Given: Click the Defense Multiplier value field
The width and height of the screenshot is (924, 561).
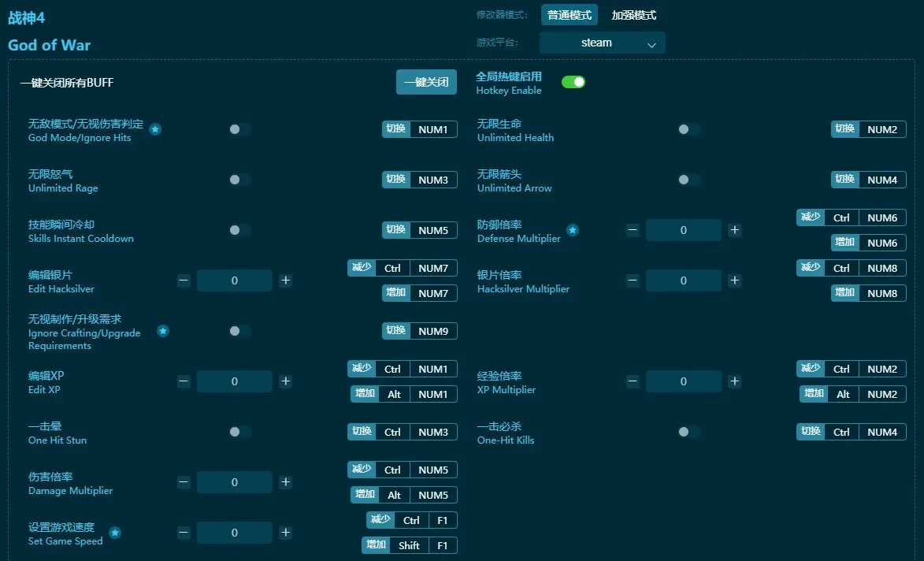Looking at the screenshot, I should click(x=684, y=230).
